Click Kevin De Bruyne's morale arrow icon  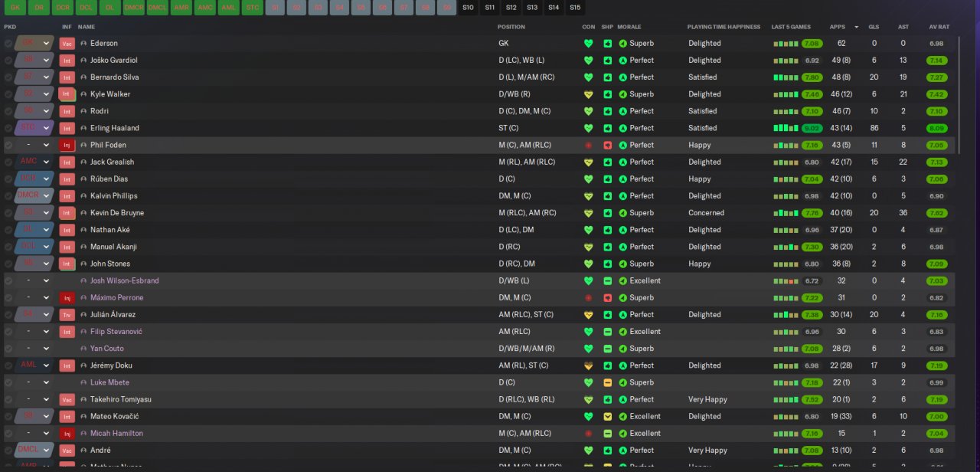623,213
